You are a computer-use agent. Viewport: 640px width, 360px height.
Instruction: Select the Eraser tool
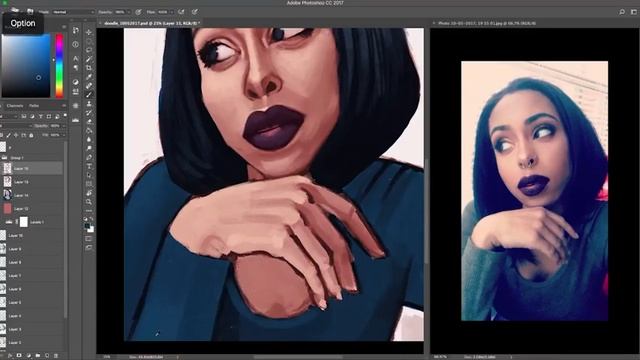[x=89, y=122]
